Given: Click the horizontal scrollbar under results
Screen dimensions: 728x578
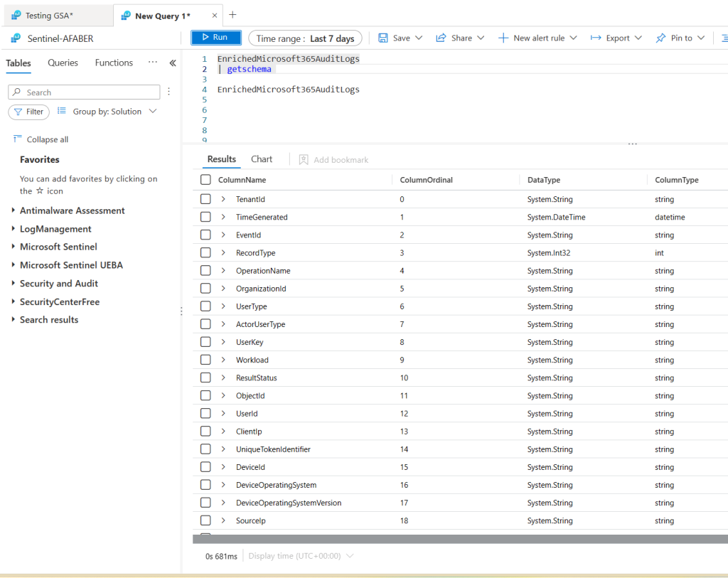Looking at the screenshot, I should point(455,540).
